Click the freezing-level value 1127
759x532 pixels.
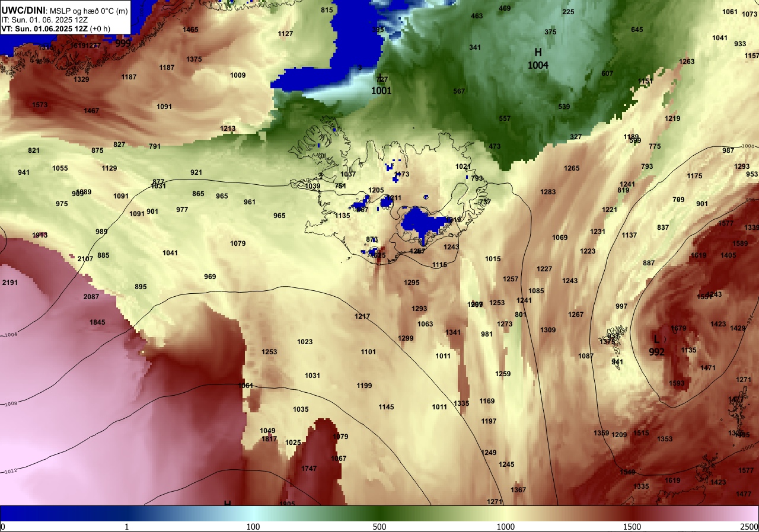tap(285, 34)
